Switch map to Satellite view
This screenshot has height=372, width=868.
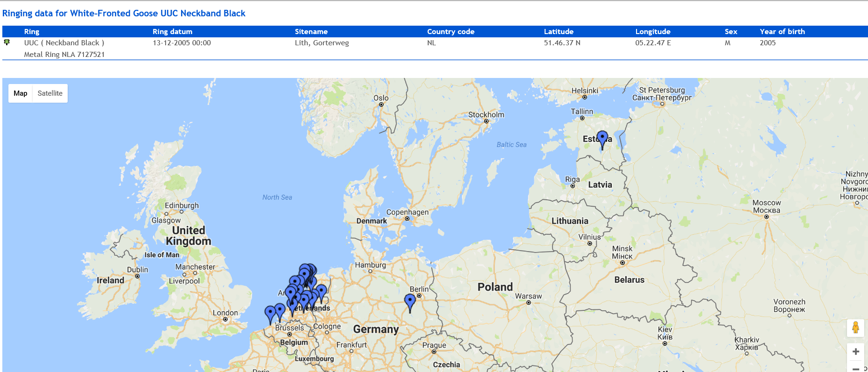pos(50,93)
